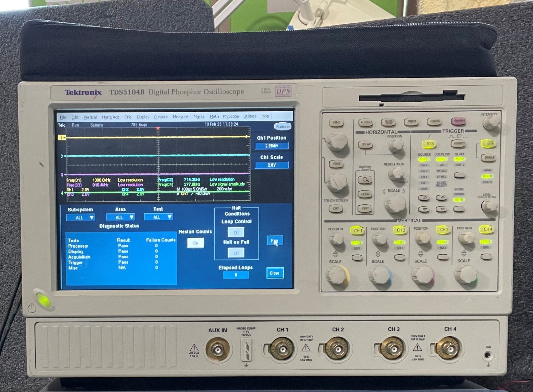Push the MultiView Zoom VERT button
This screenshot has height=392, width=533.
[365, 208]
